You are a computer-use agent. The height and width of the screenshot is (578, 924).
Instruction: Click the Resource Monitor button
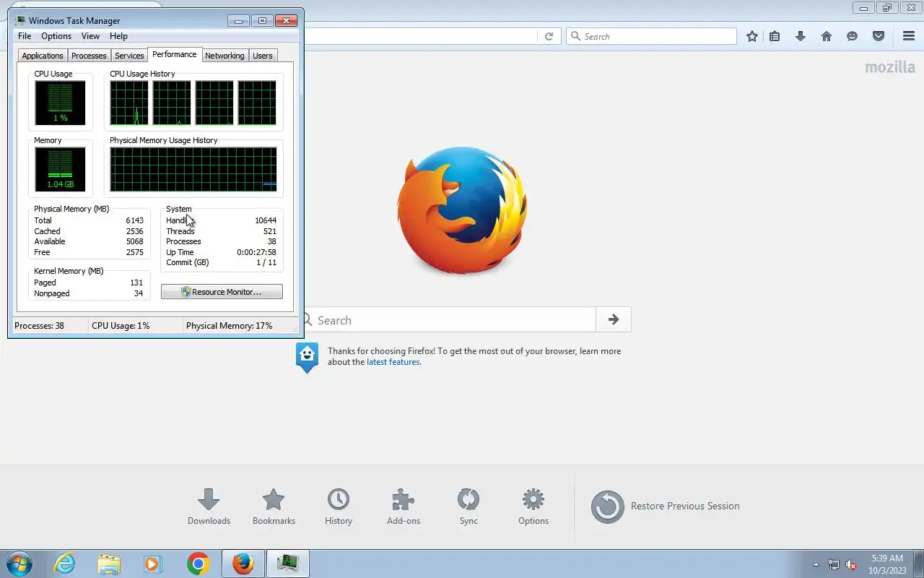[222, 292]
